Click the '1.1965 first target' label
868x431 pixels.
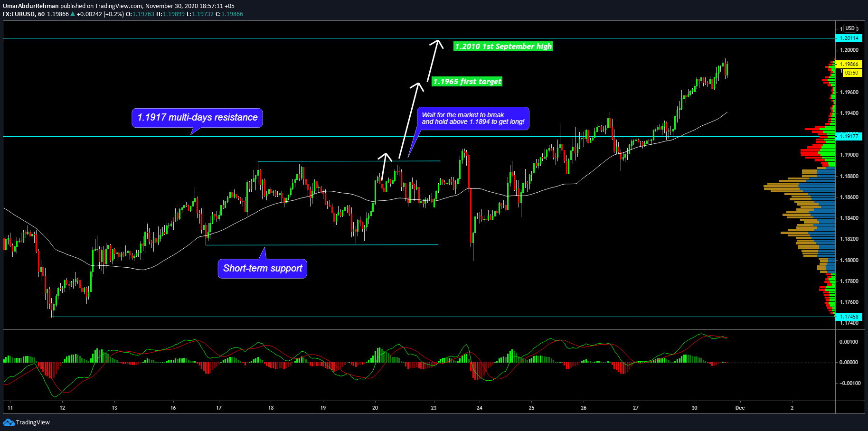pyautogui.click(x=467, y=82)
